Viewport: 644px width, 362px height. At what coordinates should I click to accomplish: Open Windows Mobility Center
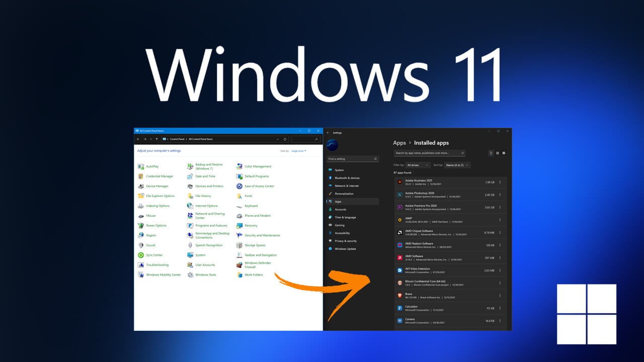point(159,275)
